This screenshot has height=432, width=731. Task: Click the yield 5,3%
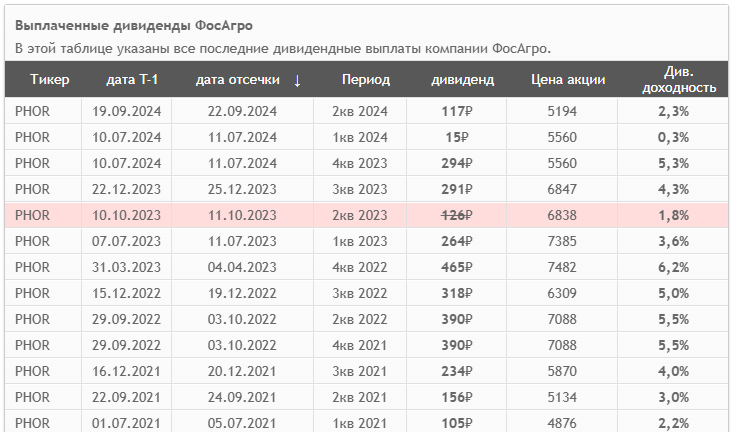(674, 164)
